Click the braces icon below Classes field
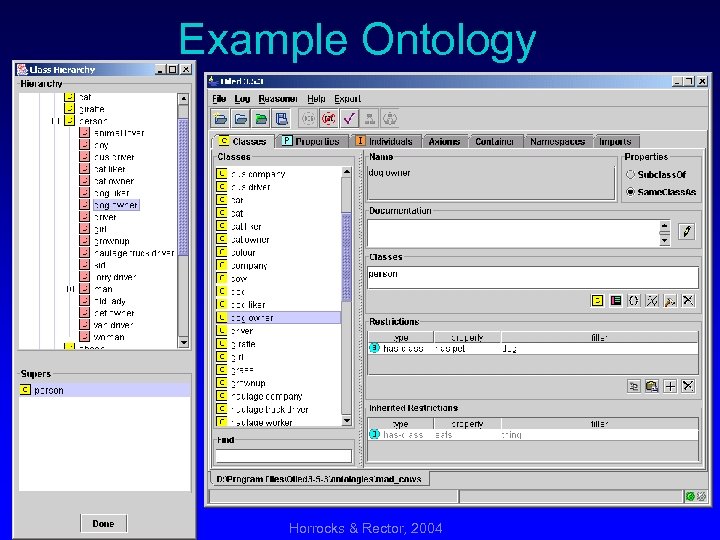 tap(634, 301)
